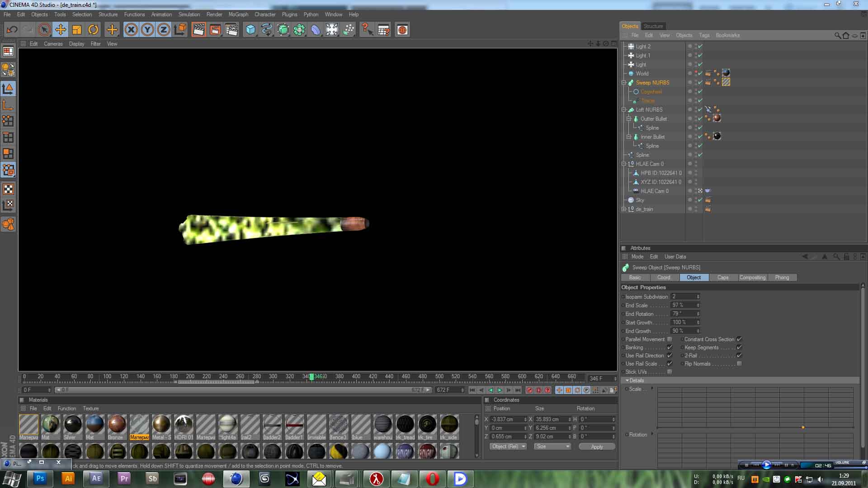
Task: Open the Object (Rel) coordinate dropdown
Action: pos(508,446)
